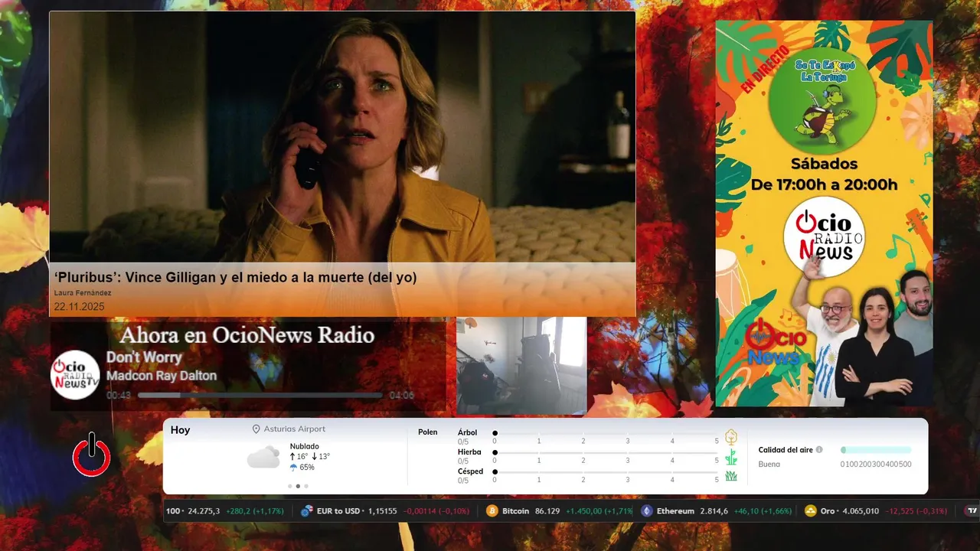Click the TradingView logo in ticker
This screenshot has width=980, height=551.
click(972, 511)
